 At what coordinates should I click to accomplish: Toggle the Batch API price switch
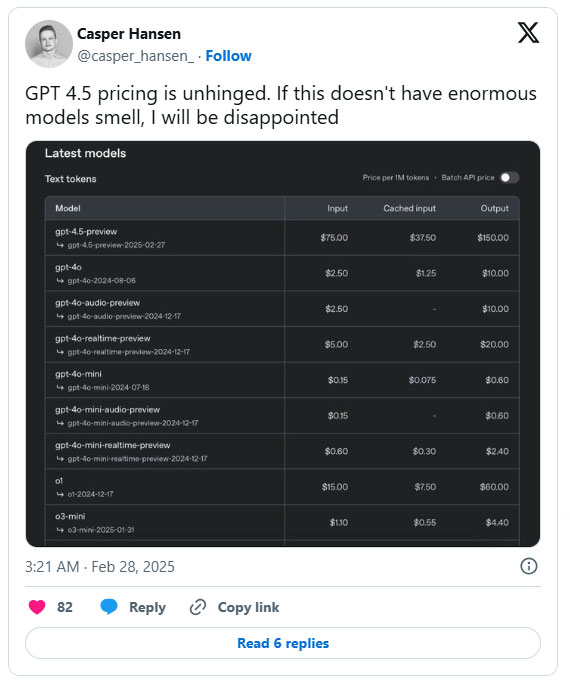(509, 178)
